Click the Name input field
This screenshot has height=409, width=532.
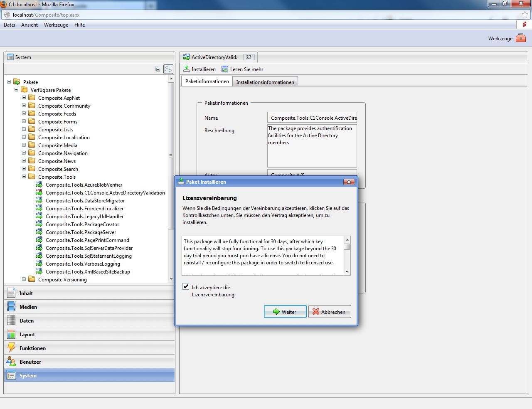pyautogui.click(x=312, y=118)
